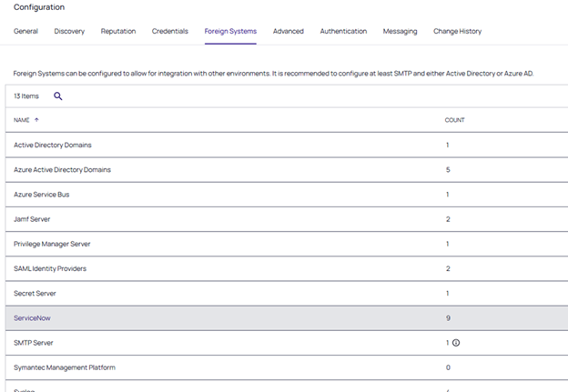
Task: Open the General tab
Action: pyautogui.click(x=25, y=31)
